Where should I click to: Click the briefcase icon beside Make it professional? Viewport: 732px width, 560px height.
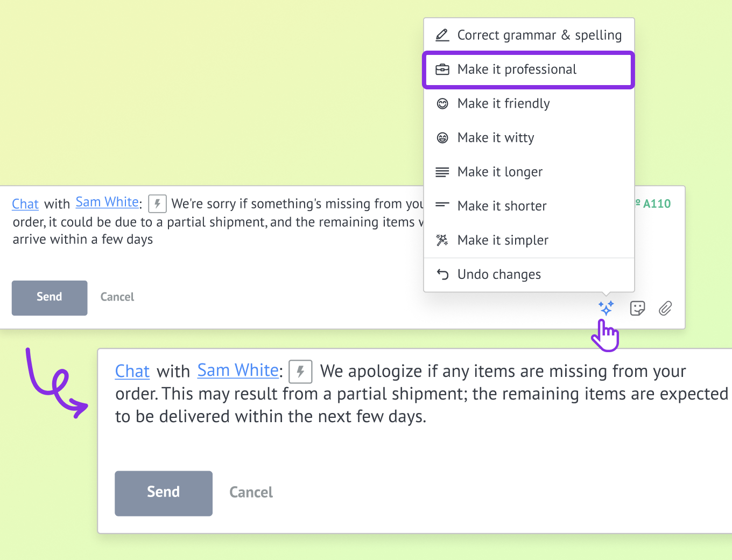(x=442, y=69)
